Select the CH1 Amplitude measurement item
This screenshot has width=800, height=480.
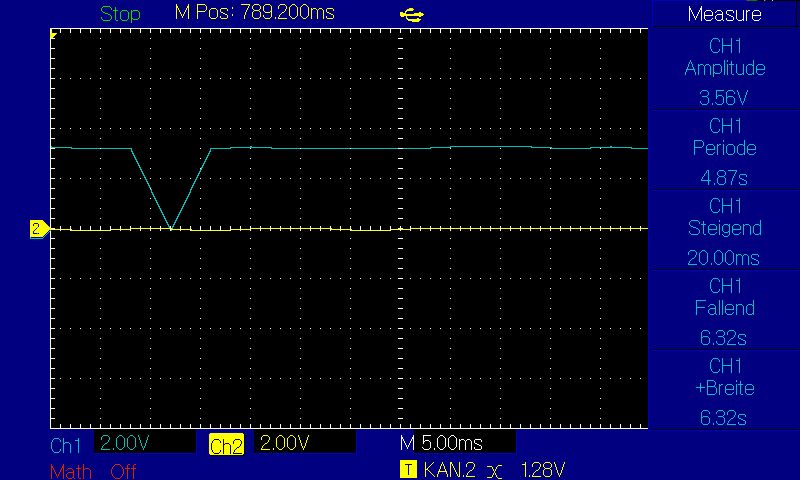click(724, 69)
